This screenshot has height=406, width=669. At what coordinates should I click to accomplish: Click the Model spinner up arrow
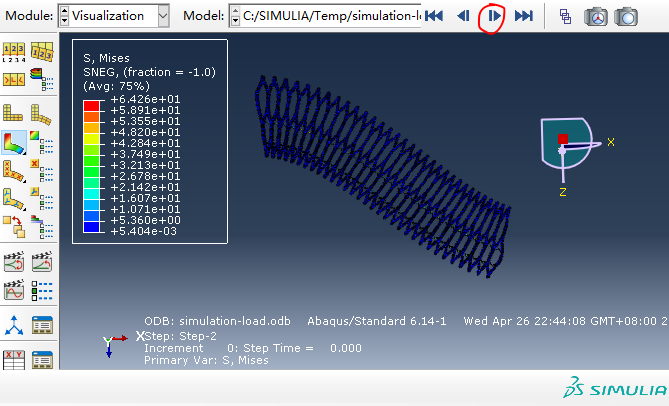[235, 11]
